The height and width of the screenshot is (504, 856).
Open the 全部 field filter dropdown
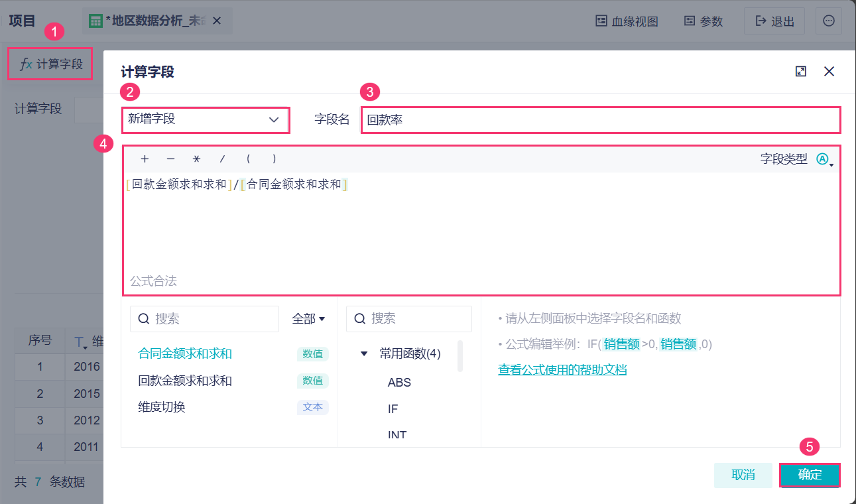(308, 319)
